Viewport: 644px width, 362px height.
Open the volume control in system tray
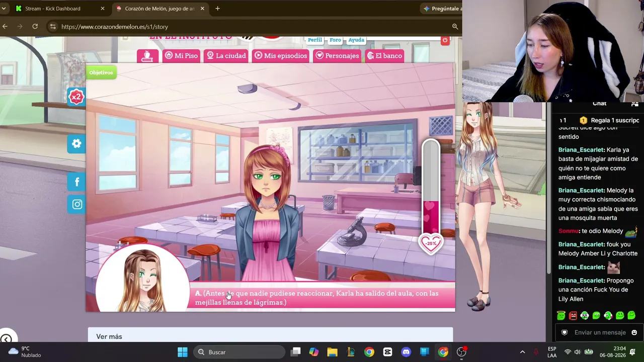click(577, 352)
